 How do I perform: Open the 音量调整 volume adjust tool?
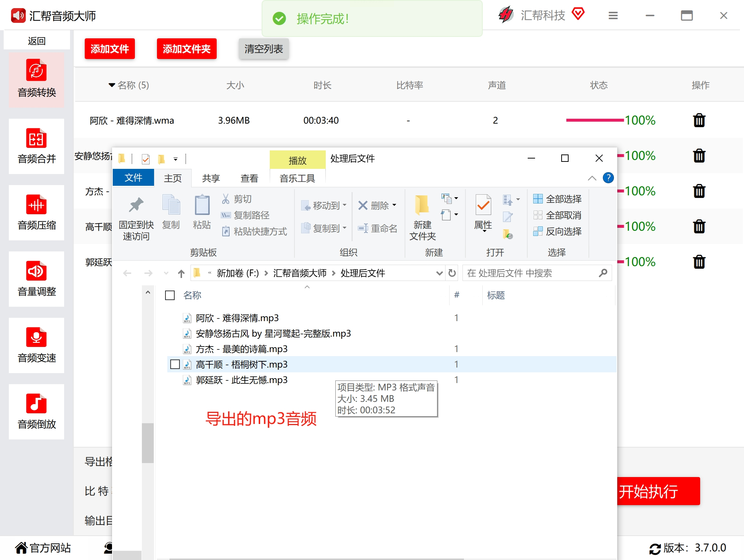[36, 279]
